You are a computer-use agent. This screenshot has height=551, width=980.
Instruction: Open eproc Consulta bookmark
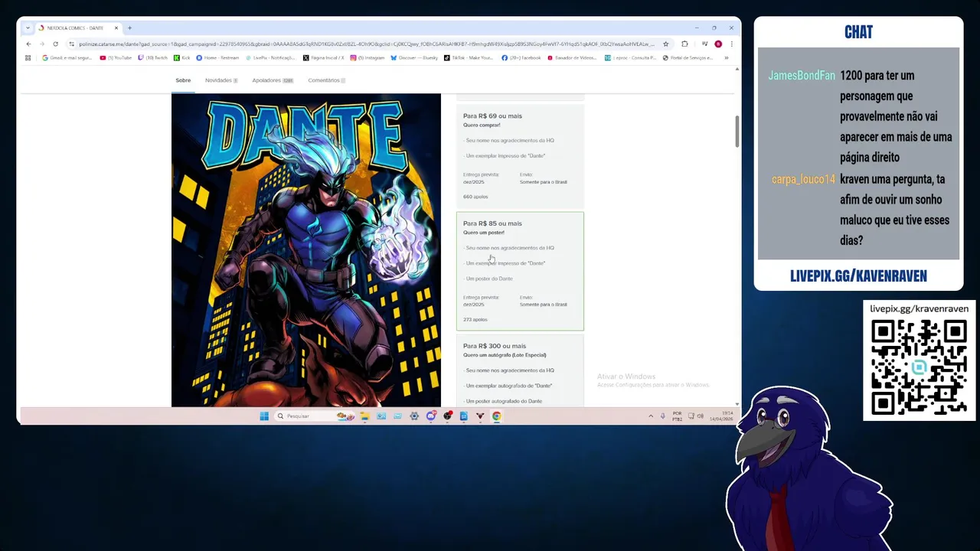[x=631, y=57]
